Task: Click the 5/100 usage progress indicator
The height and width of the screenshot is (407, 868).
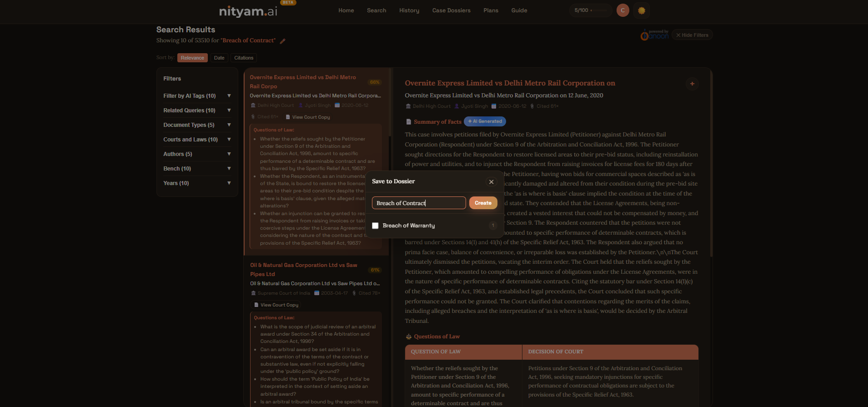Action: click(x=591, y=10)
